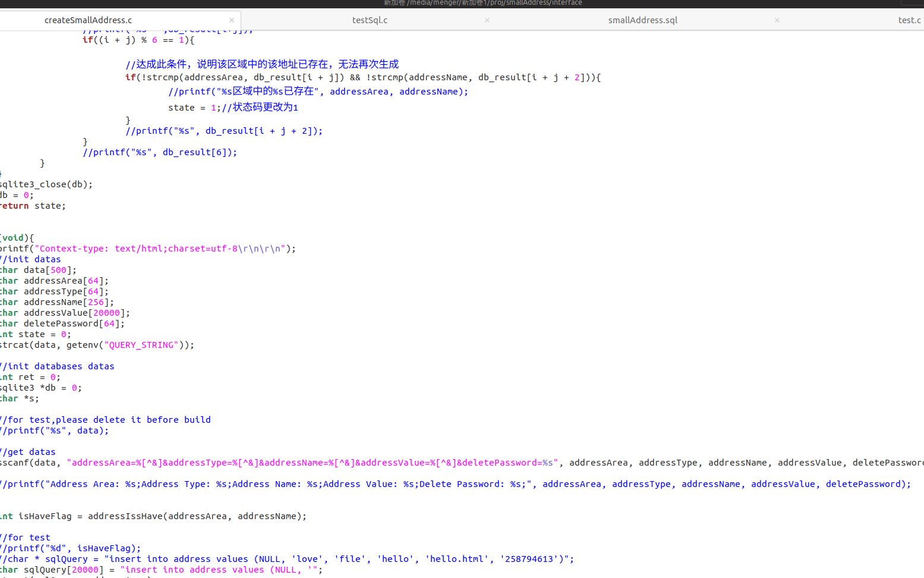
Task: Activate the createSmallAddress.c tab
Action: click(88, 20)
